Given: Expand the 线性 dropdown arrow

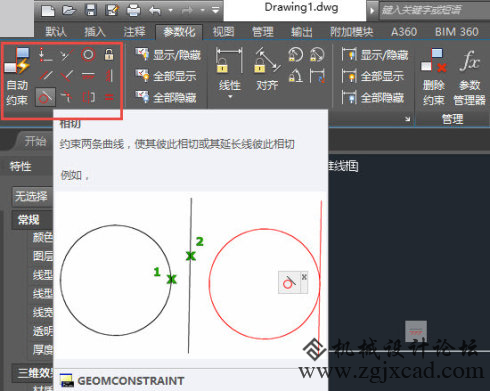Looking at the screenshot, I should pos(230,97).
